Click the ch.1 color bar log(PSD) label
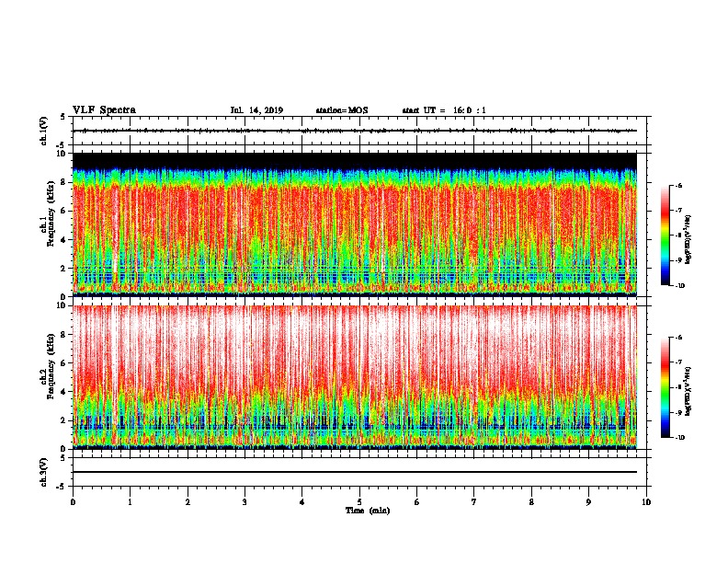 [x=688, y=239]
